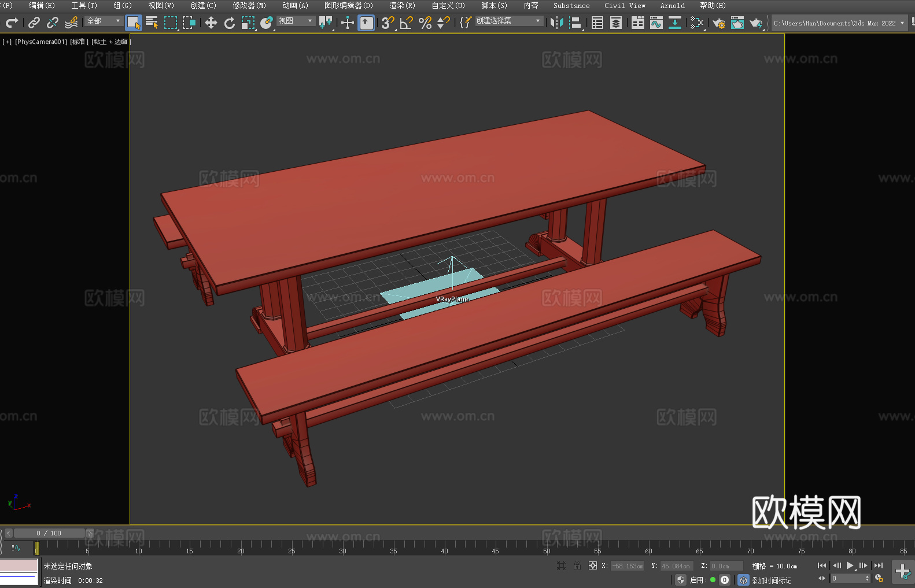Open the Scene Explorer toggle icon

(597, 23)
